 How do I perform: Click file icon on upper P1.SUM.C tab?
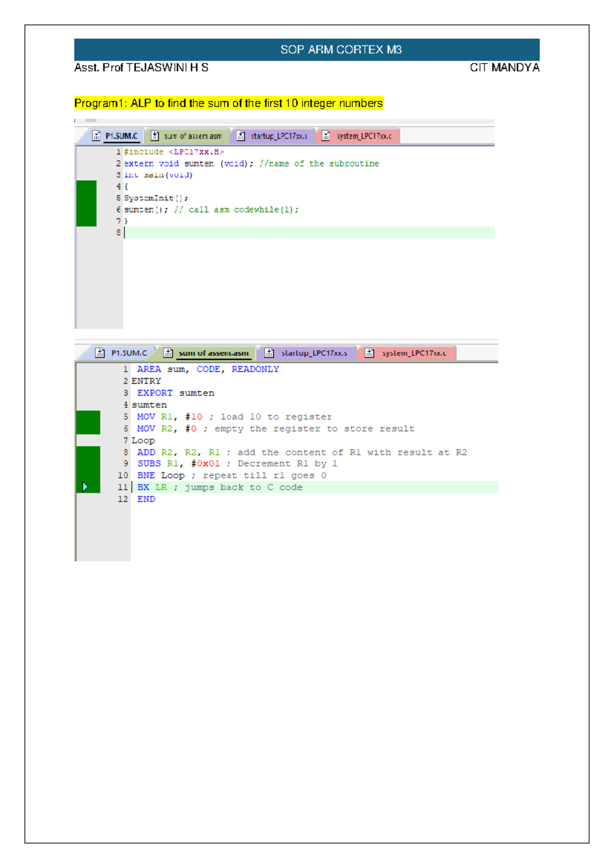coord(96,136)
